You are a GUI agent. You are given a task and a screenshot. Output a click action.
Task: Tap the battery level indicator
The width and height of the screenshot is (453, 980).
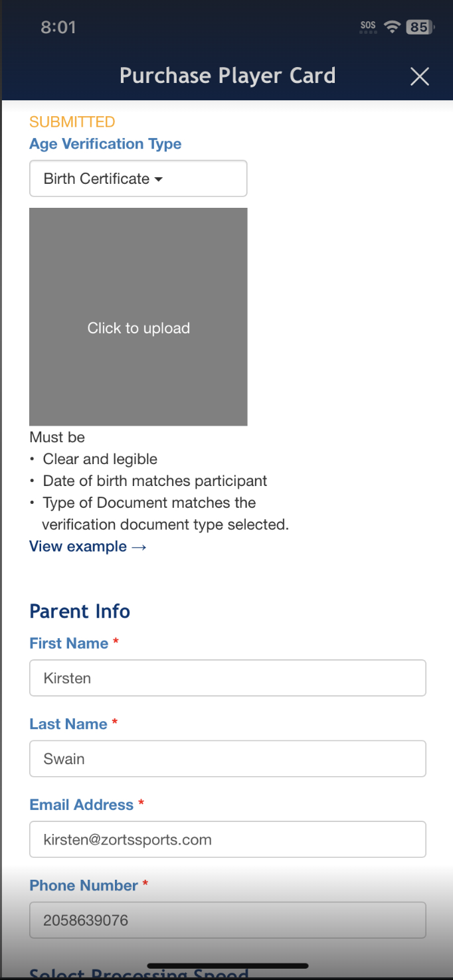coord(419,27)
